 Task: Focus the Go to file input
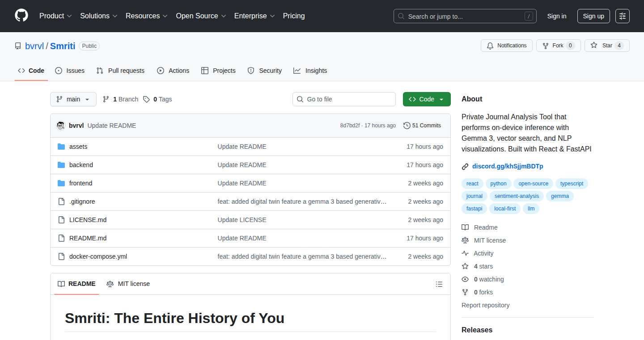coord(344,99)
